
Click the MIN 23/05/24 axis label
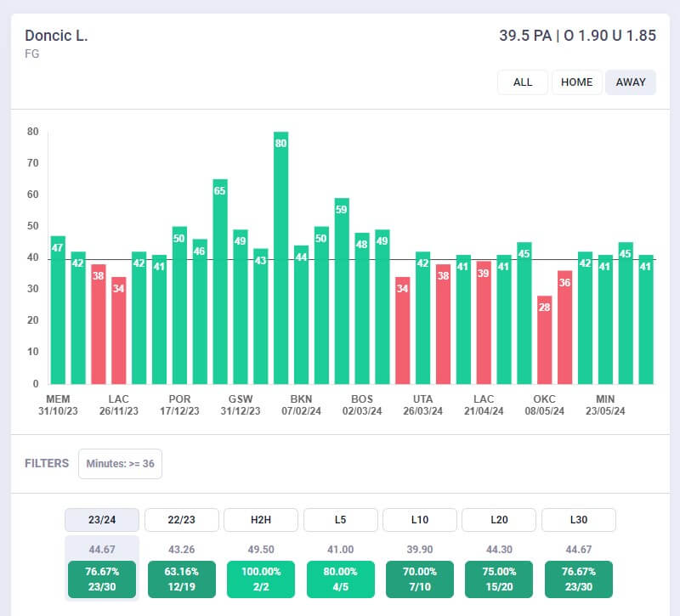(605, 405)
